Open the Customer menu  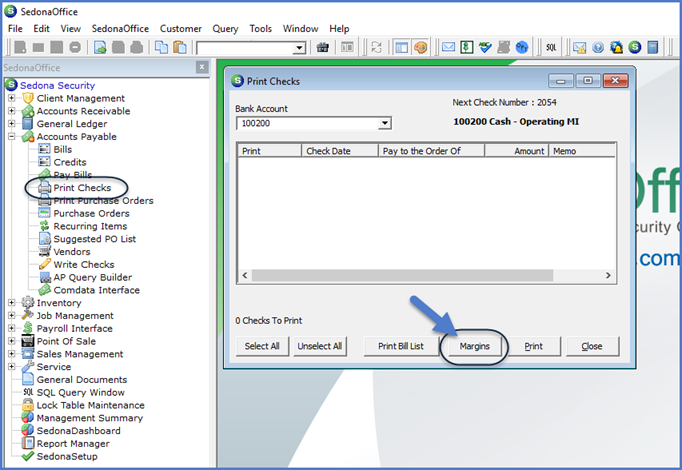(x=181, y=29)
